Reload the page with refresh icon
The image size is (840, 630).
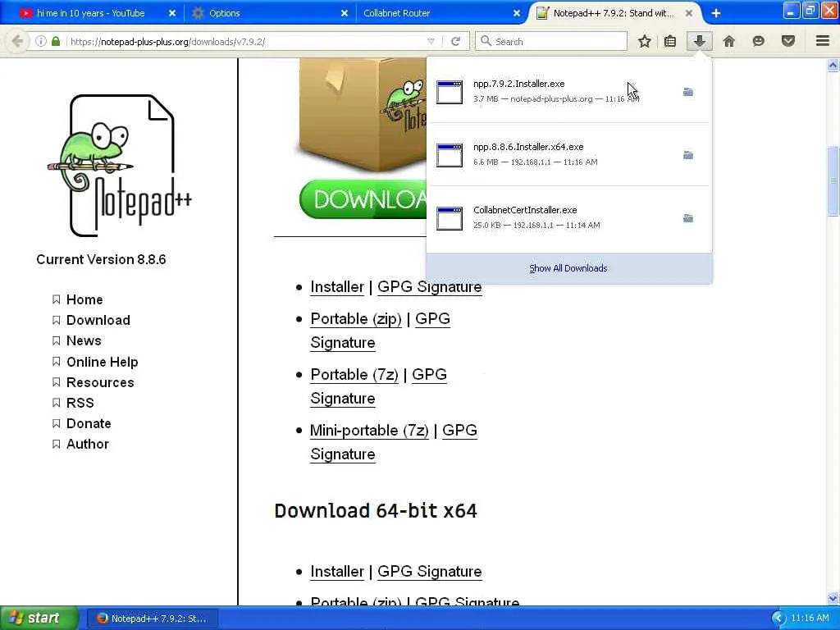point(455,41)
